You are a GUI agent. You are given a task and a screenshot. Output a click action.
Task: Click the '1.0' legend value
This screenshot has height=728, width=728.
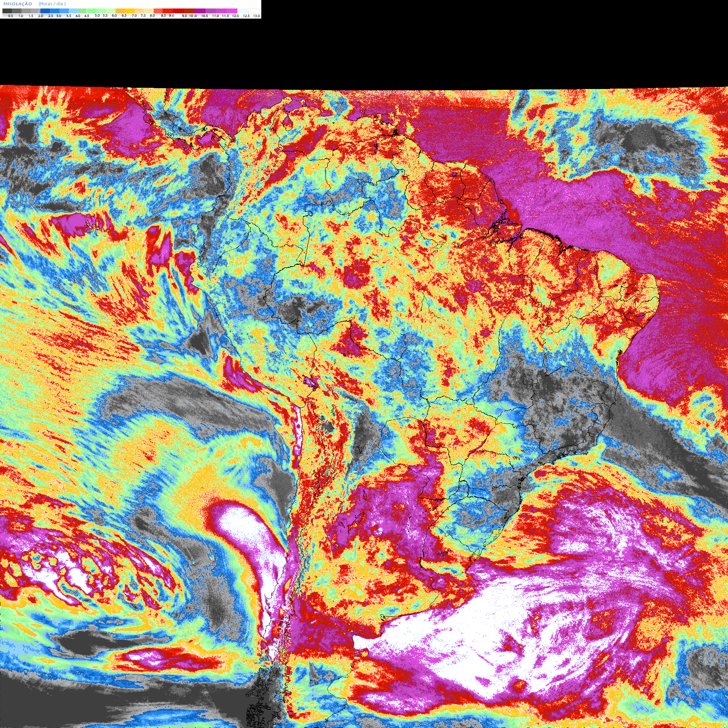pos(21,16)
